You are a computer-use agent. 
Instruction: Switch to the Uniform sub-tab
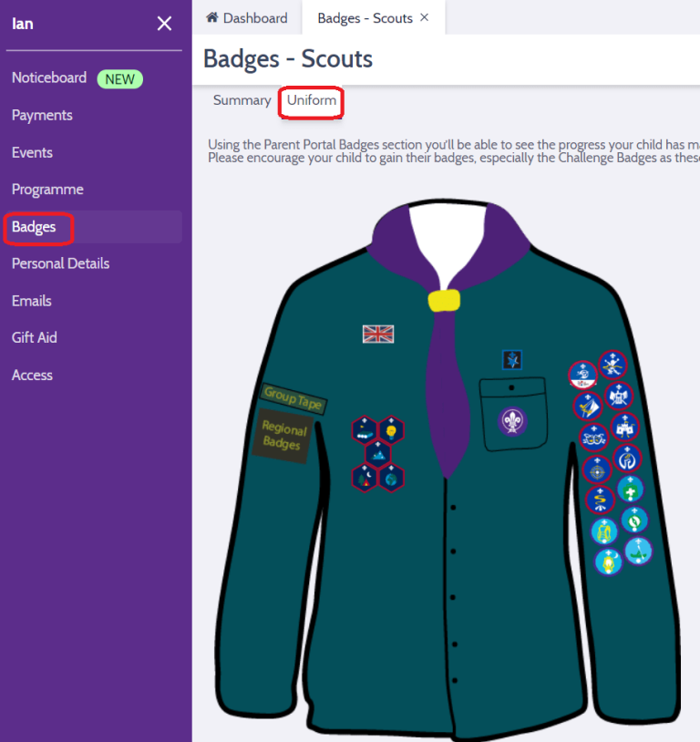tap(312, 100)
